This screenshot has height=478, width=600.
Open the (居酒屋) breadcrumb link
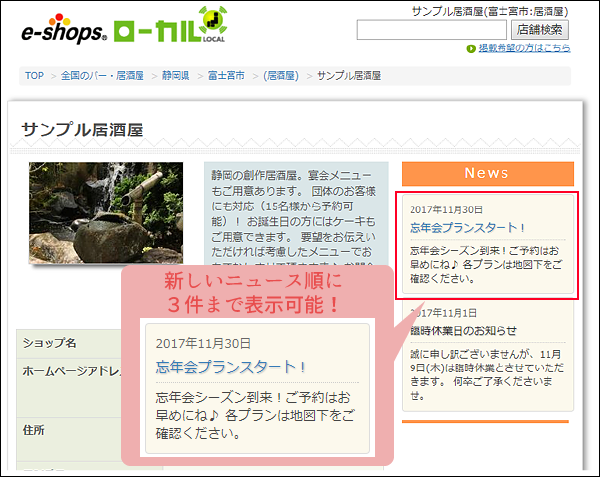(281, 75)
